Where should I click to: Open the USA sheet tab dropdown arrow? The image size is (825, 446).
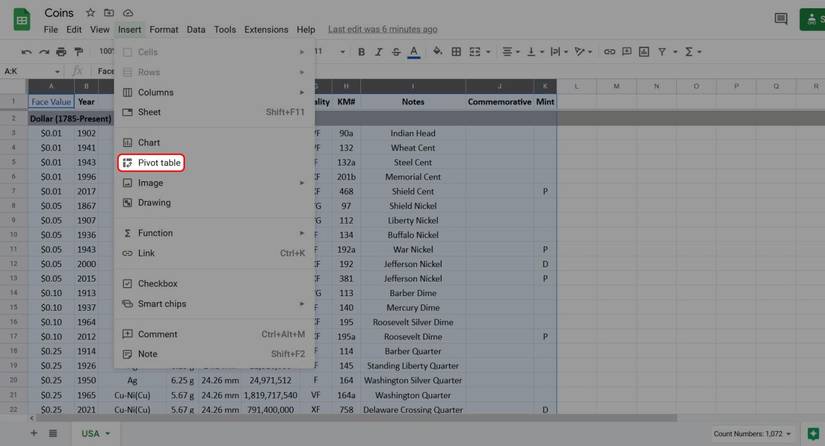tap(108, 434)
